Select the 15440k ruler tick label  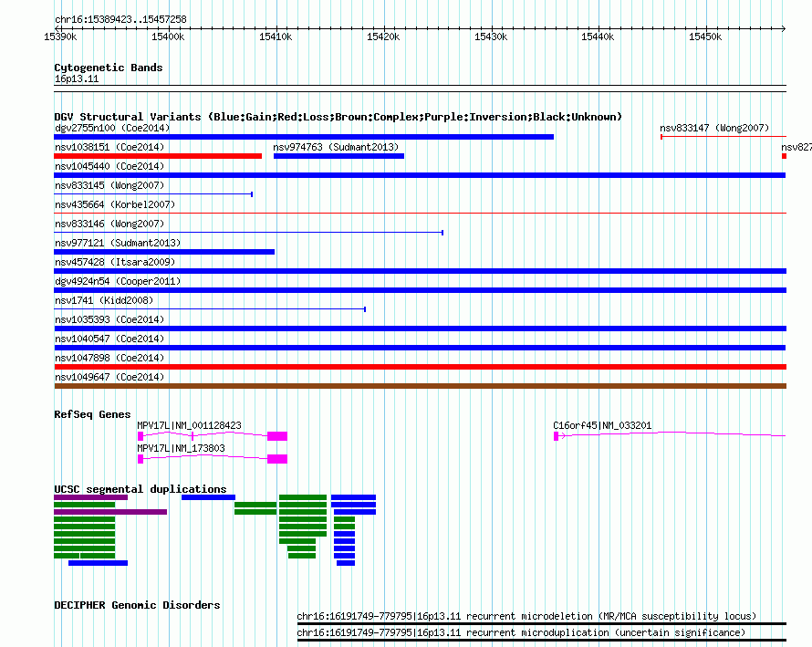[598, 37]
